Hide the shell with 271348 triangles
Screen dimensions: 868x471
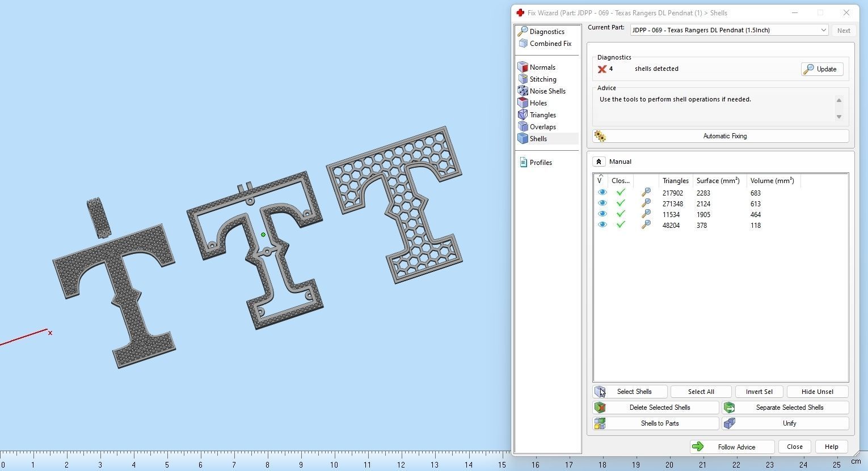602,203
